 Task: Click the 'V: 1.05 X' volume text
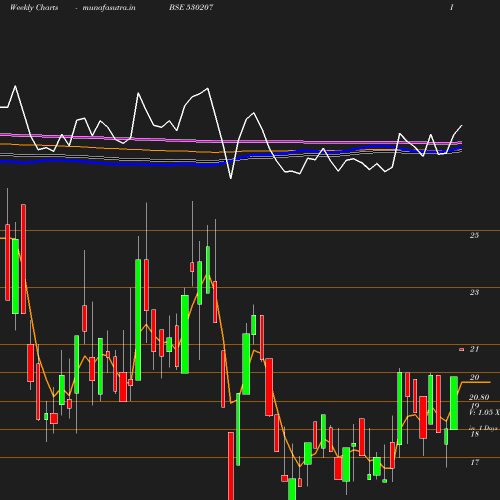point(484,412)
